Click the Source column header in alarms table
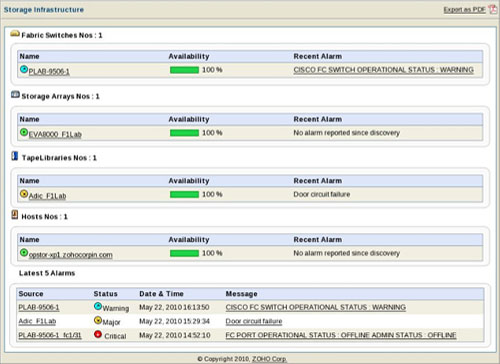 pos(31,294)
